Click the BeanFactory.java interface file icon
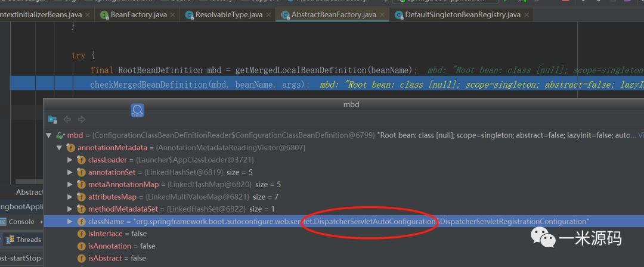 point(104,15)
